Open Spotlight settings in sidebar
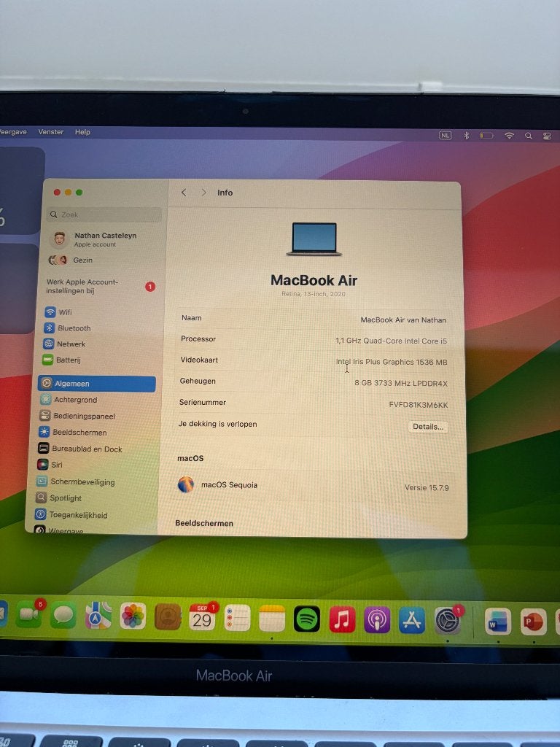 58,498
